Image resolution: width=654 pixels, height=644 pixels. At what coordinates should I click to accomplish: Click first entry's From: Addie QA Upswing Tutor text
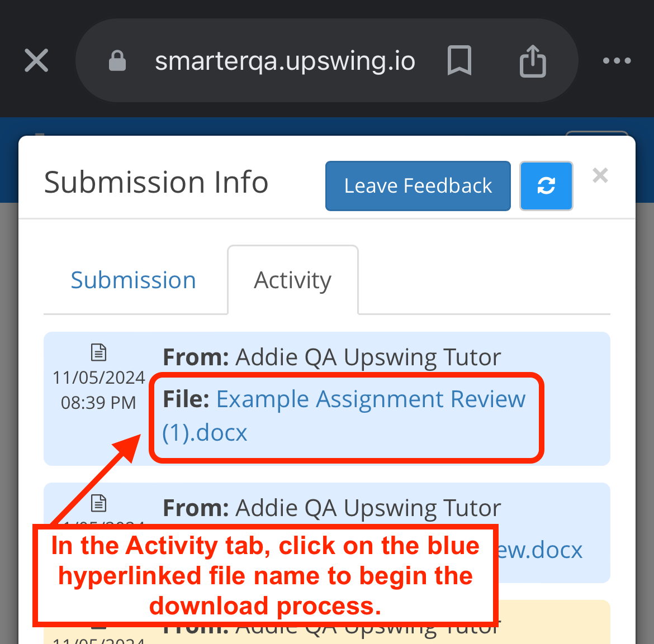pos(331,357)
